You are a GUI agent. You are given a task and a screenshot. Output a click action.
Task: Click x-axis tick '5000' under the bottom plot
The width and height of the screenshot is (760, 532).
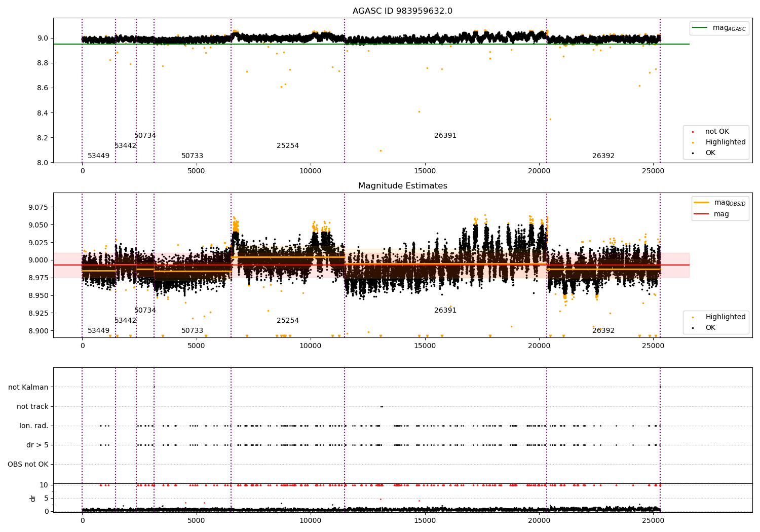point(196,520)
